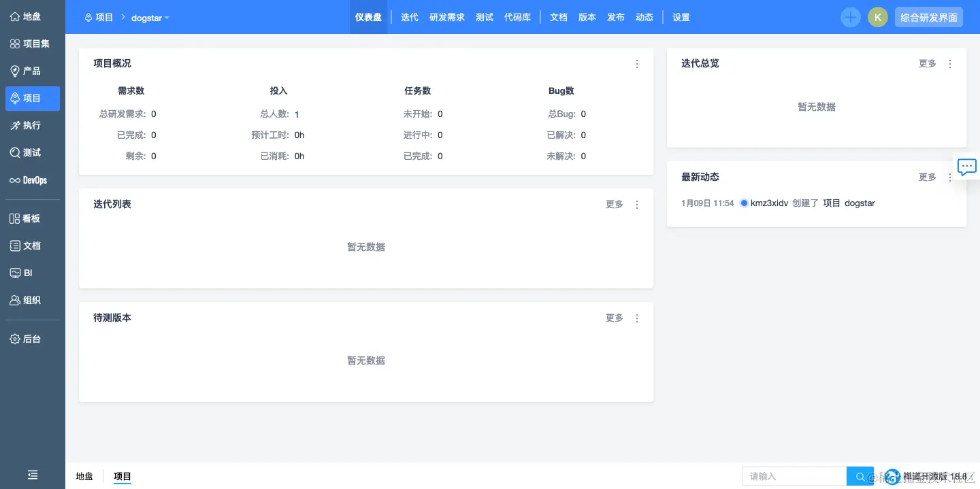Click the 进行中 task label

(418, 135)
